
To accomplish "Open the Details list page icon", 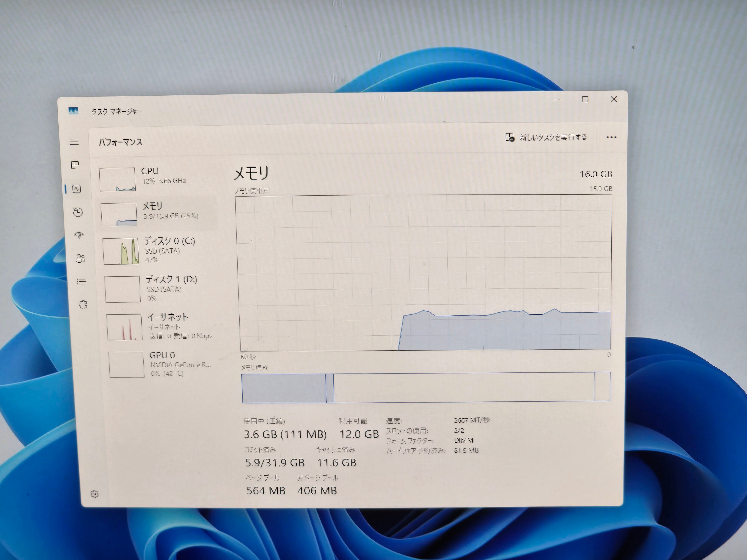I will click(81, 281).
